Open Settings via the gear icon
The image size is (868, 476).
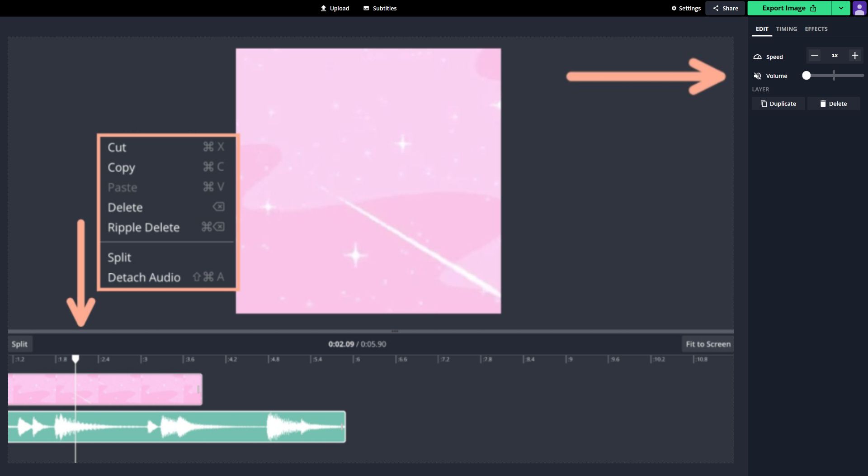[x=675, y=8]
